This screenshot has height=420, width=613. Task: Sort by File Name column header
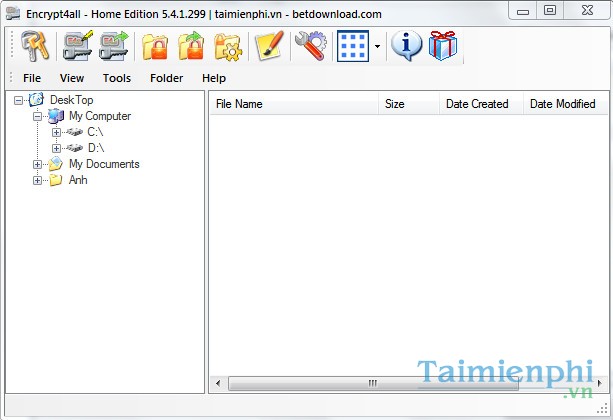coord(294,104)
